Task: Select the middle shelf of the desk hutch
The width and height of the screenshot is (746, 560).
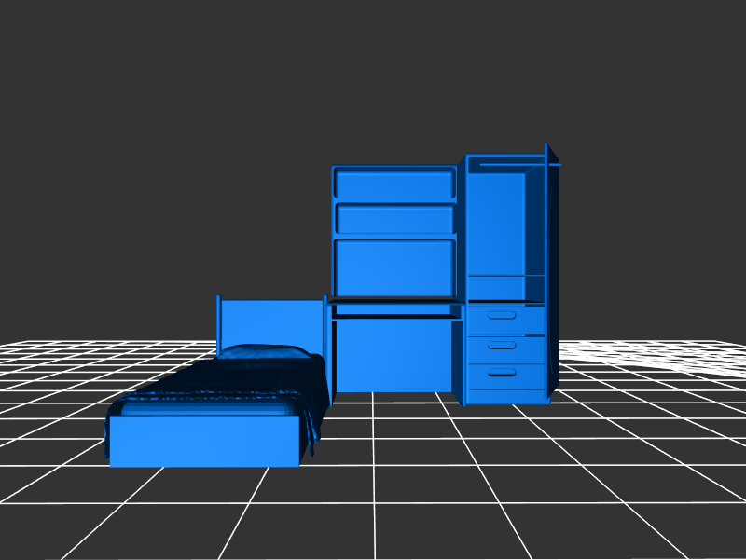Action: click(394, 219)
